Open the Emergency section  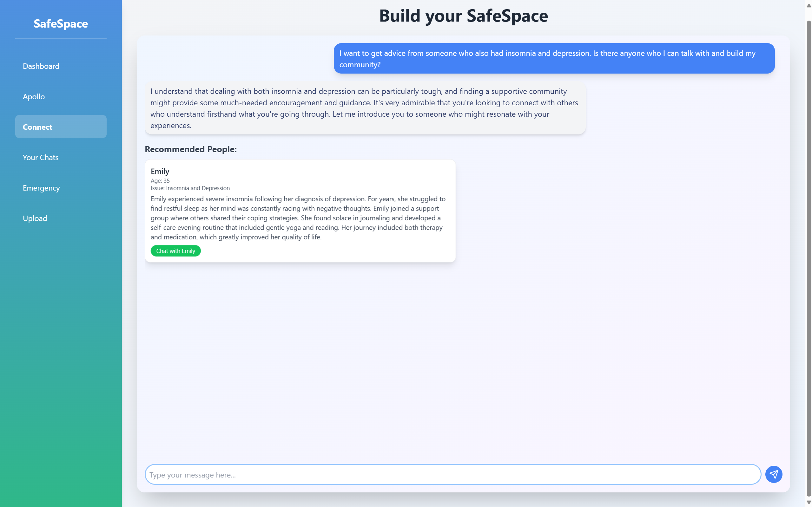(41, 188)
